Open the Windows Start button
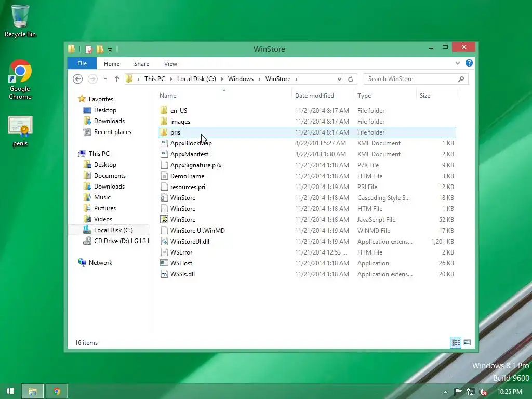Screen dimensions: 532x399 [10, 391]
